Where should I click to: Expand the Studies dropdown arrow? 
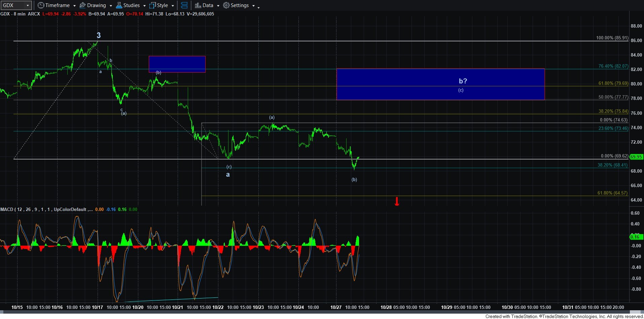point(144,6)
